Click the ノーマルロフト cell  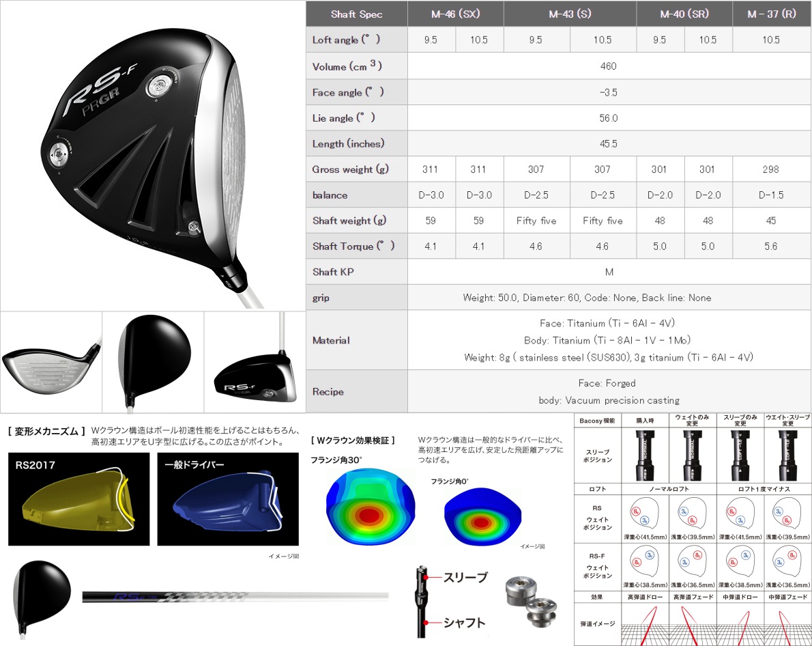(x=669, y=489)
